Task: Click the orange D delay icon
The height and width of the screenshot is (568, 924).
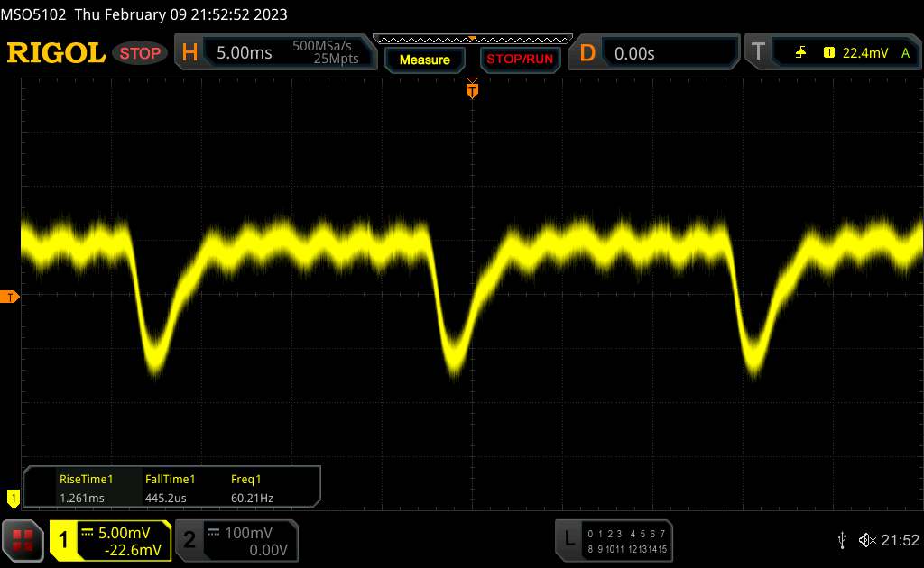Action: point(587,53)
